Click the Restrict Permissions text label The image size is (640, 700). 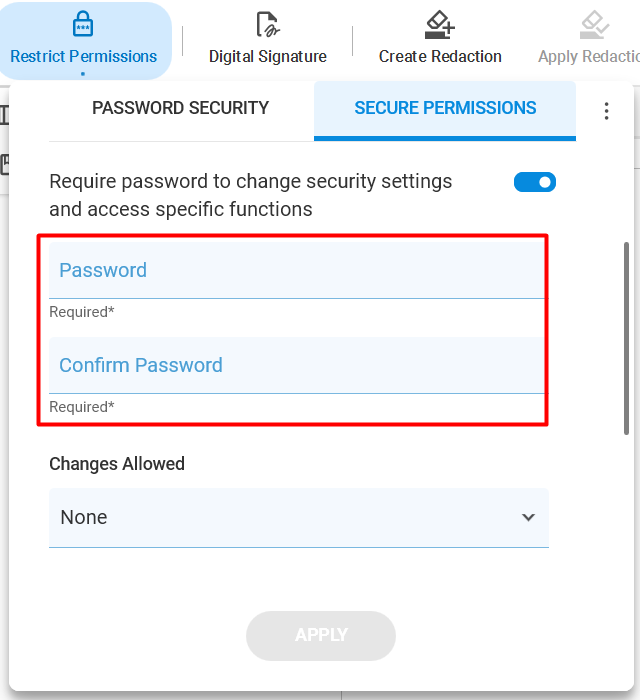coord(83,57)
